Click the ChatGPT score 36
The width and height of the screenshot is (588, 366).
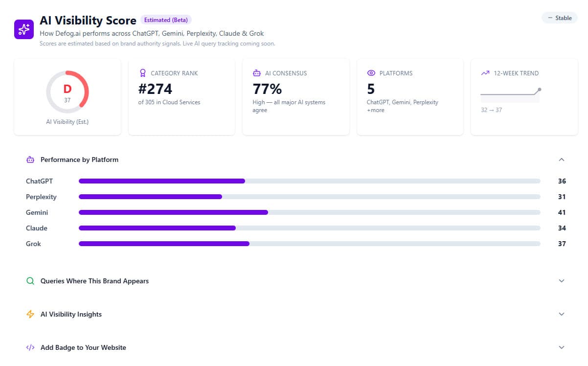(562, 181)
